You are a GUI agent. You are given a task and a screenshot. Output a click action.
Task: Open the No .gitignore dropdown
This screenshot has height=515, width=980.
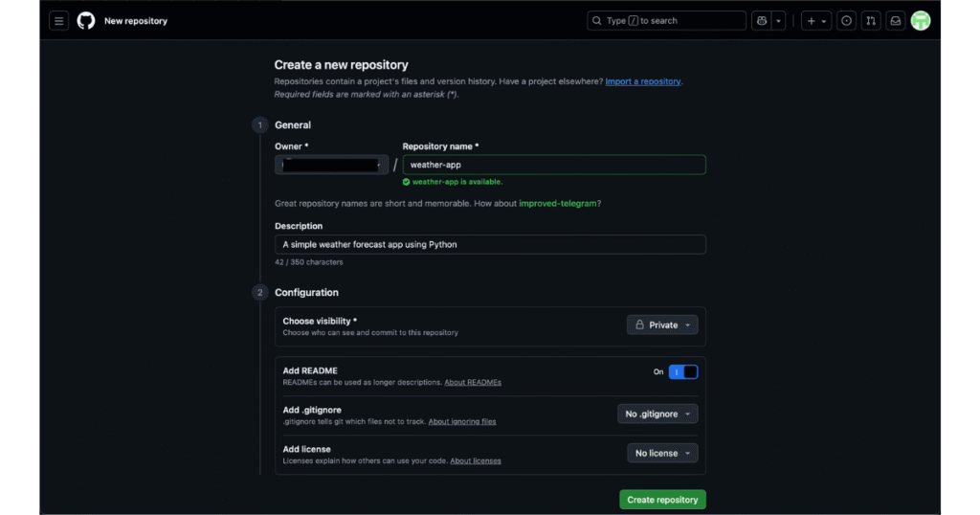click(x=657, y=414)
